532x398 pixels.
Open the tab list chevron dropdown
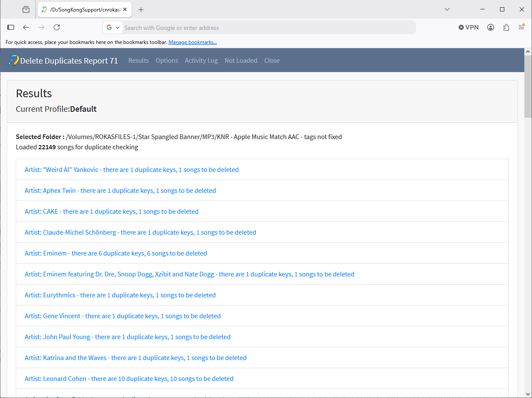point(447,9)
